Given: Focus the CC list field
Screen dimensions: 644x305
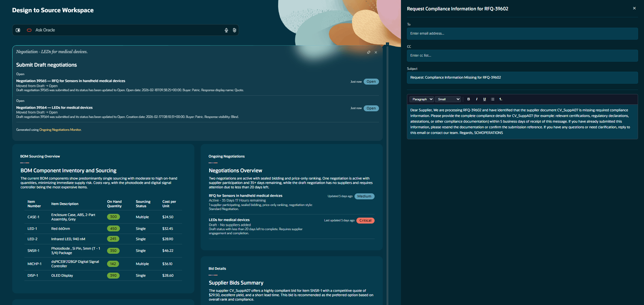Looking at the screenshot, I should coord(522,55).
